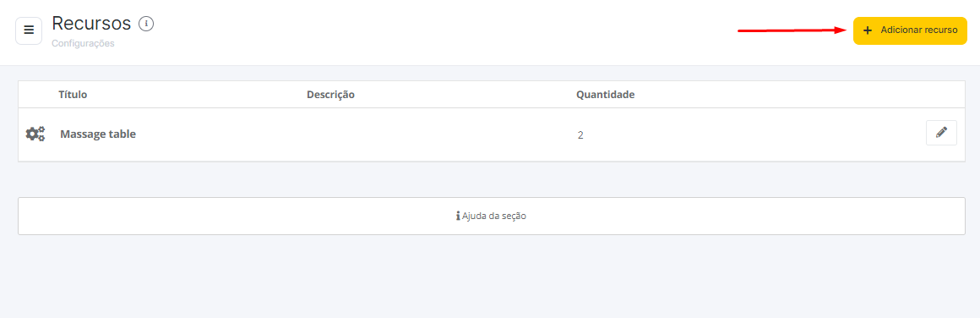The width and height of the screenshot is (980, 318).
Task: Open the Massage table resource name
Action: tap(98, 134)
